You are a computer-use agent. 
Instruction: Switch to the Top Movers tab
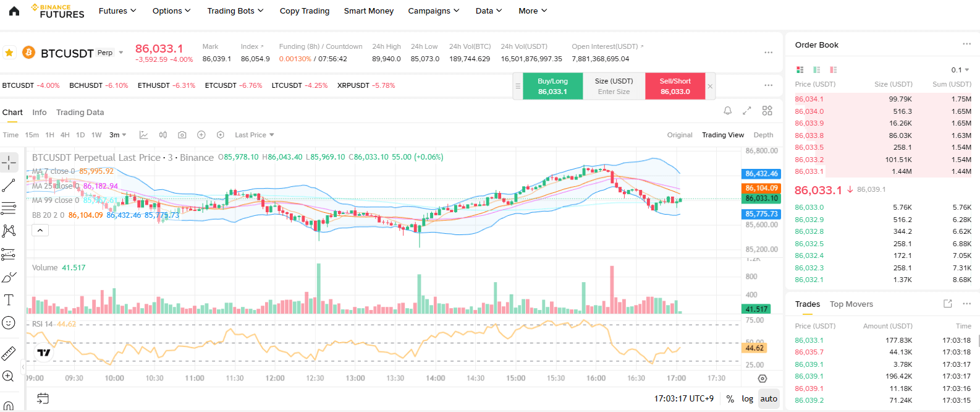pyautogui.click(x=851, y=304)
